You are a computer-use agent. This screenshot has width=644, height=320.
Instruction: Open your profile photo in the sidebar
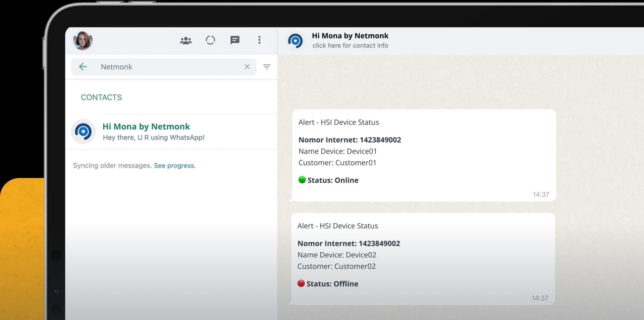pos(83,40)
